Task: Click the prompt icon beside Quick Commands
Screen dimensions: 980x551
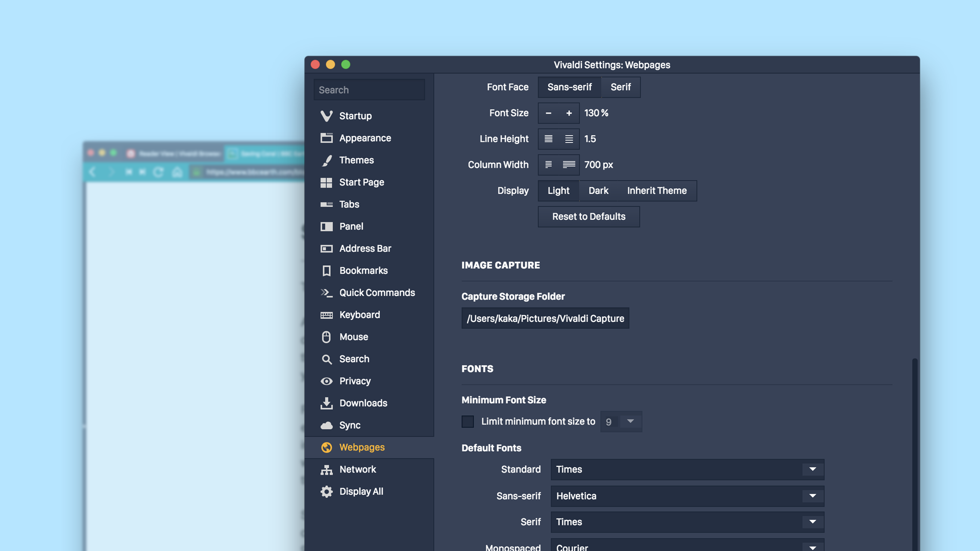Action: [327, 293]
